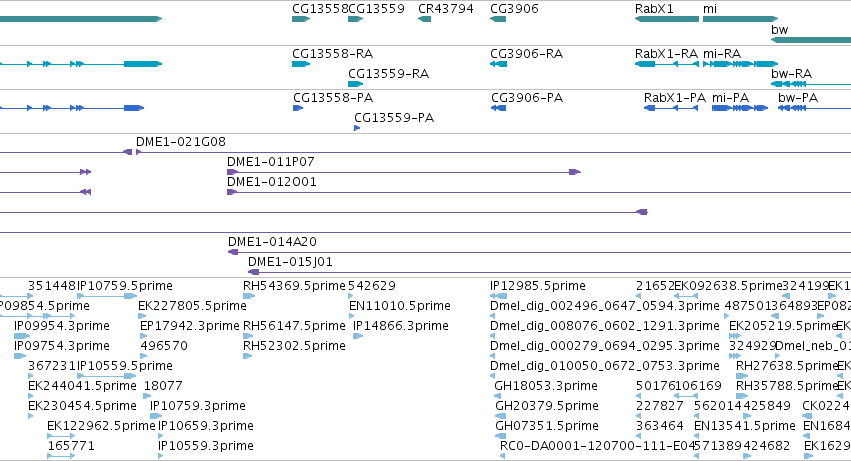Screen dimensions: 851x461
Task: Open the CG13559-PA protein label
Action: [394, 118]
